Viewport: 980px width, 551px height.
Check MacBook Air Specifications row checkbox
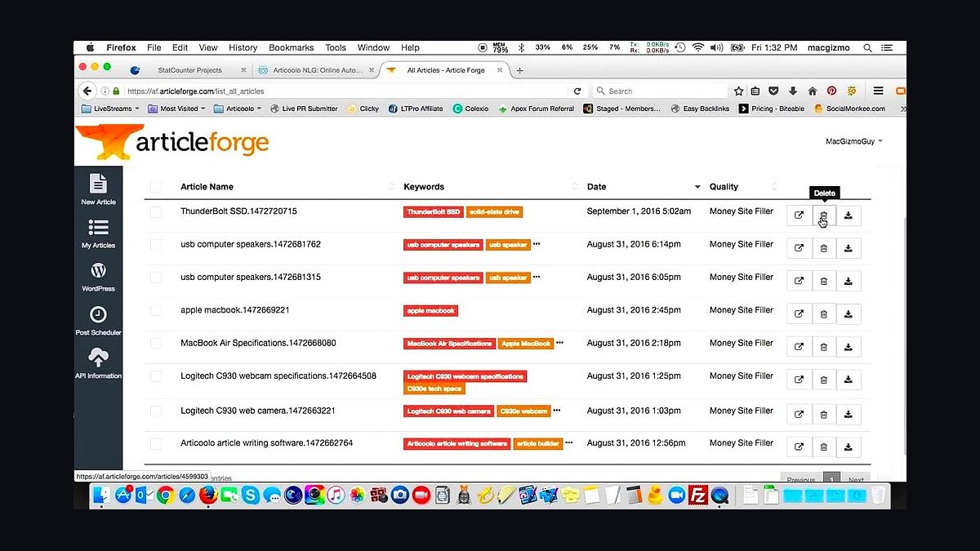(x=156, y=344)
